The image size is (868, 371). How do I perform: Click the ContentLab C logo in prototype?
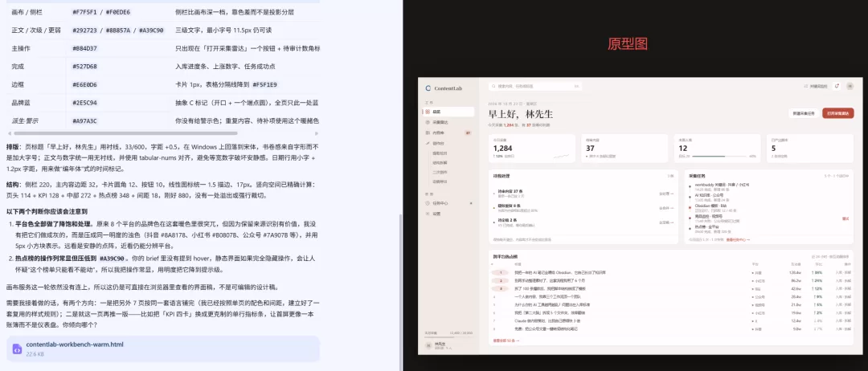(x=428, y=88)
